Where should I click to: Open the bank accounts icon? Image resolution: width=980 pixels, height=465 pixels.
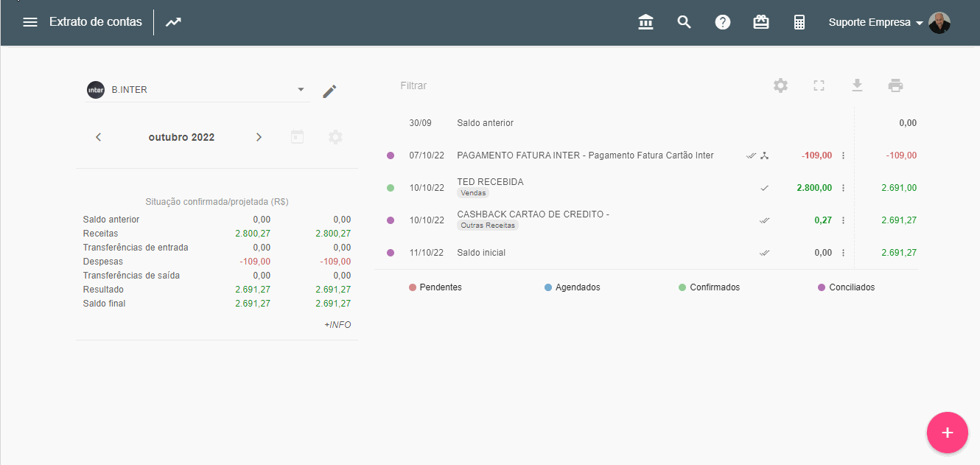pyautogui.click(x=646, y=22)
